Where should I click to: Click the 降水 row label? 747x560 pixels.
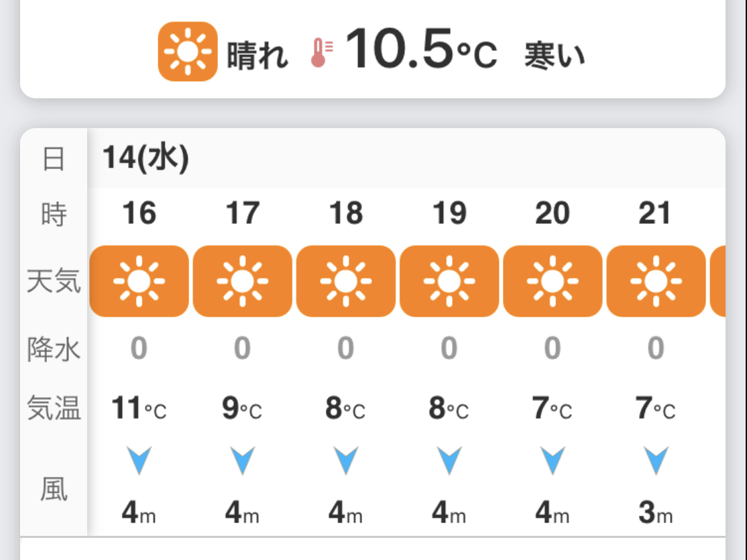coord(54,349)
